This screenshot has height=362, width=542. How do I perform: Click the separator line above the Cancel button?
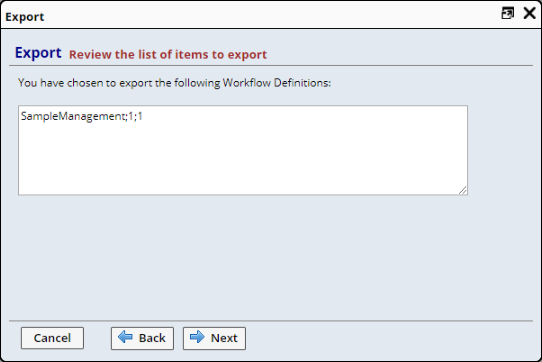click(x=271, y=321)
